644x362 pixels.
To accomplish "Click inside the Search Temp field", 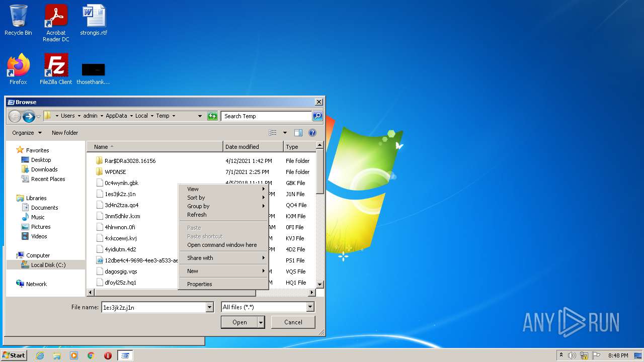I will [x=266, y=116].
